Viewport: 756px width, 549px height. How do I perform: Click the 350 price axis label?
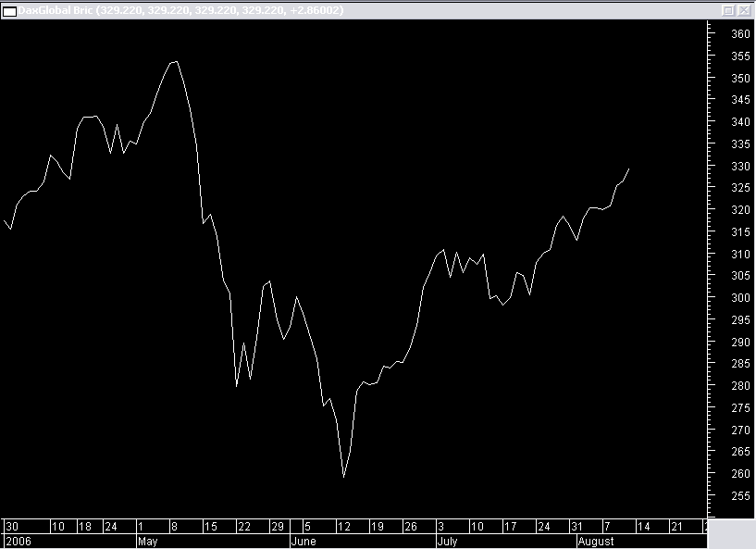740,78
